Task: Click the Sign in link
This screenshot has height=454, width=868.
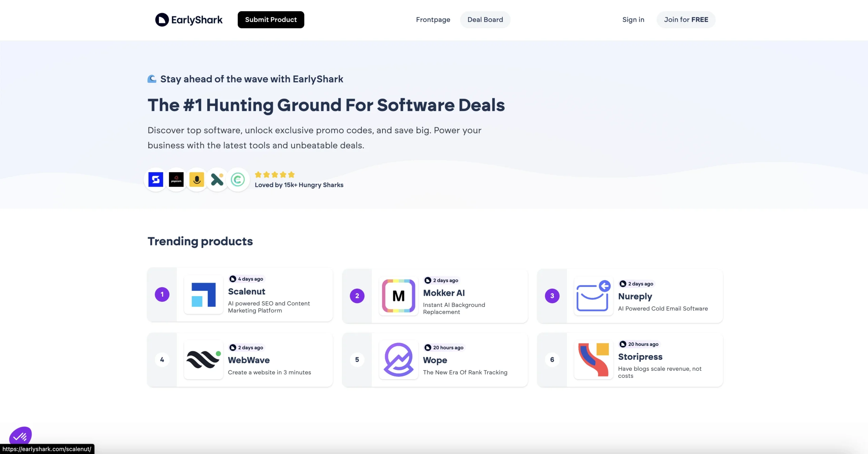Action: coord(633,20)
